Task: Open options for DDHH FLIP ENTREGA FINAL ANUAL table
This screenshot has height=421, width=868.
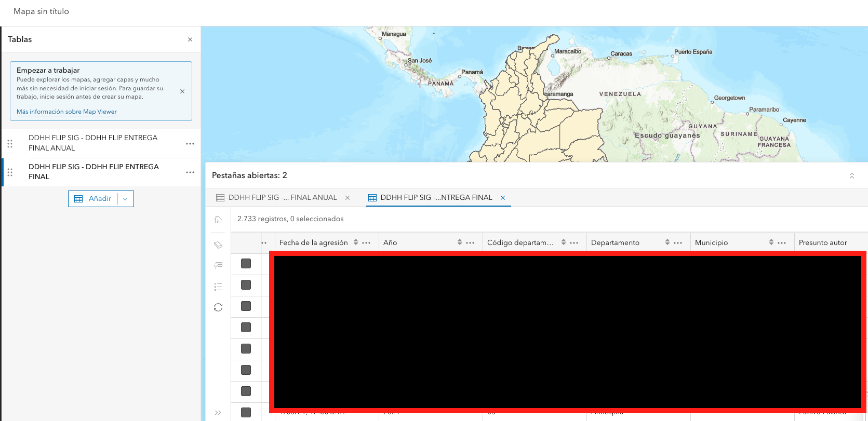Action: pos(190,144)
